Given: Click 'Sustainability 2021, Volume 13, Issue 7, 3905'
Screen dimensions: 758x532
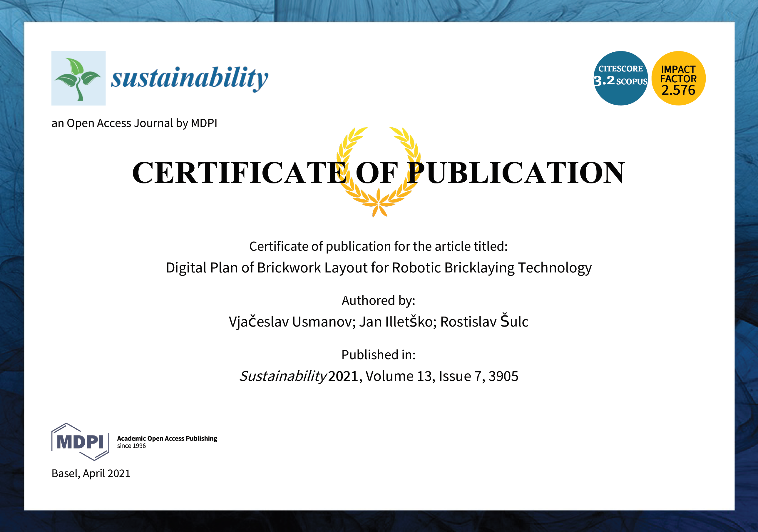Looking at the screenshot, I should [379, 376].
